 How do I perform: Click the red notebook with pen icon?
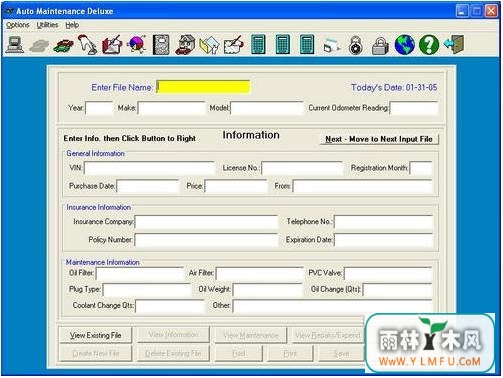(112, 45)
